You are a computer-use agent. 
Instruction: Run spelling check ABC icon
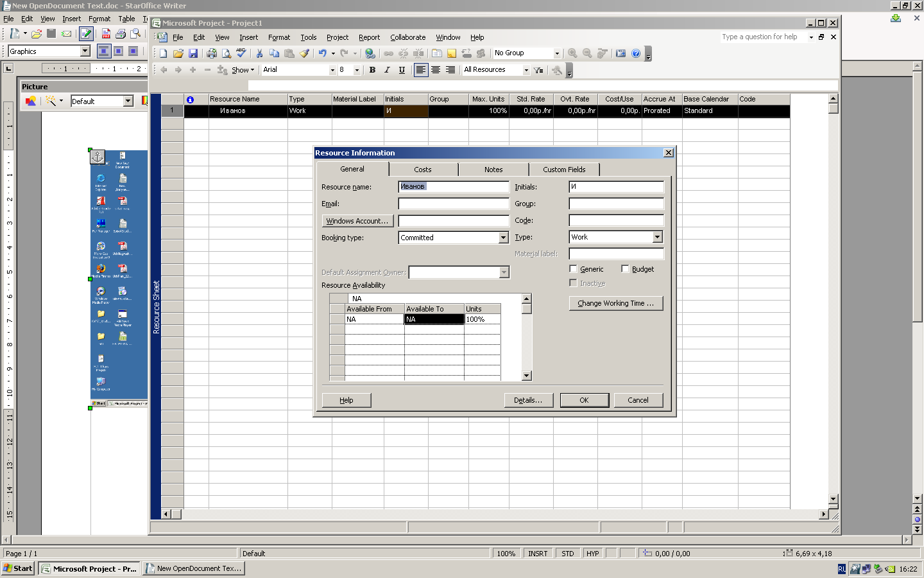click(x=241, y=53)
